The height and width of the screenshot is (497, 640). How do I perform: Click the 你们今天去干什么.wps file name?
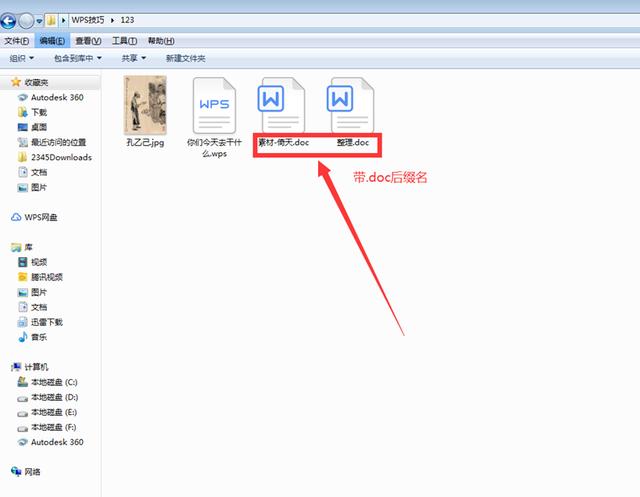pyautogui.click(x=214, y=148)
